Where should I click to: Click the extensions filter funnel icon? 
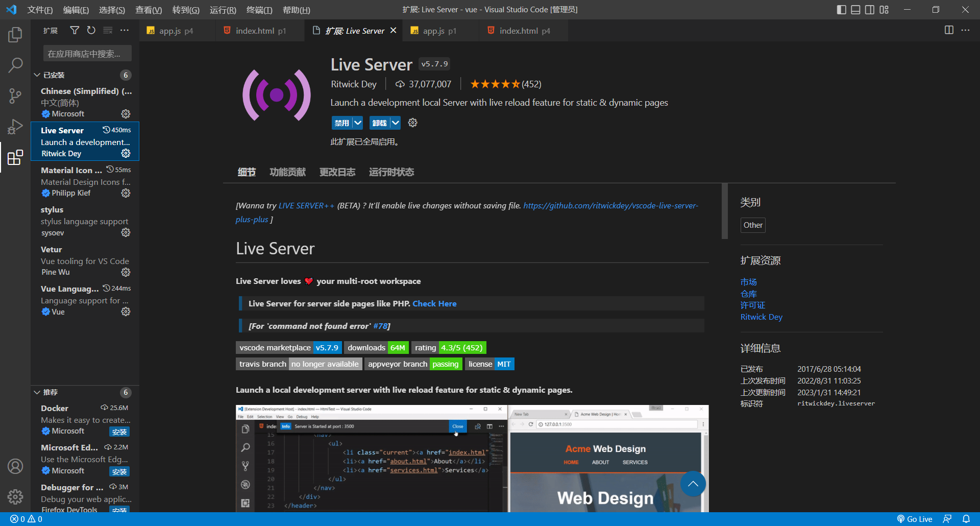click(75, 31)
